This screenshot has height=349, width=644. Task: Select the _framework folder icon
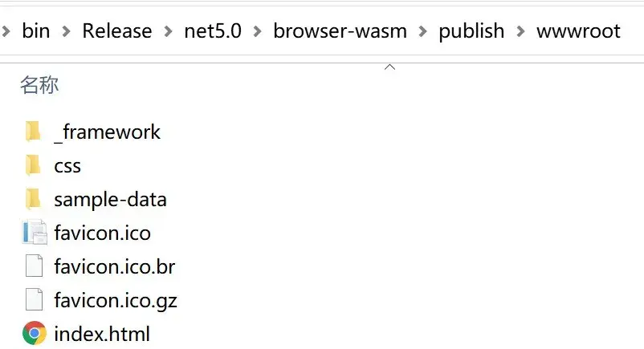pos(33,132)
